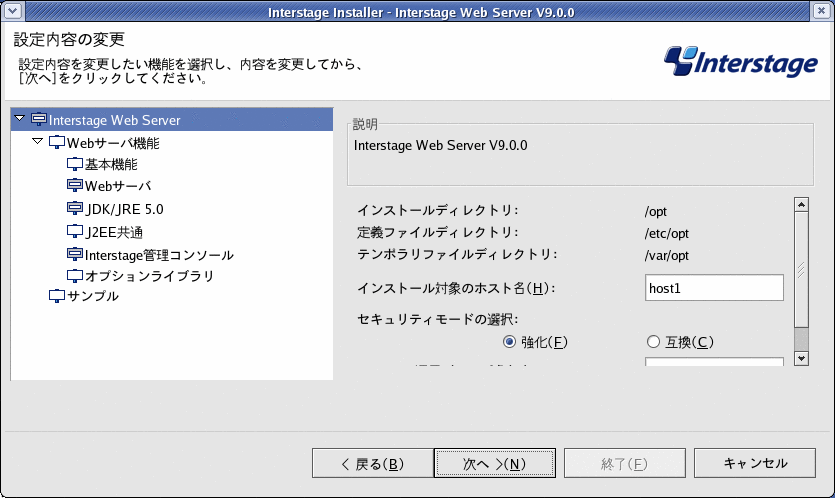
Task: Open the window menu icon in title bar
Action: pos(13,10)
